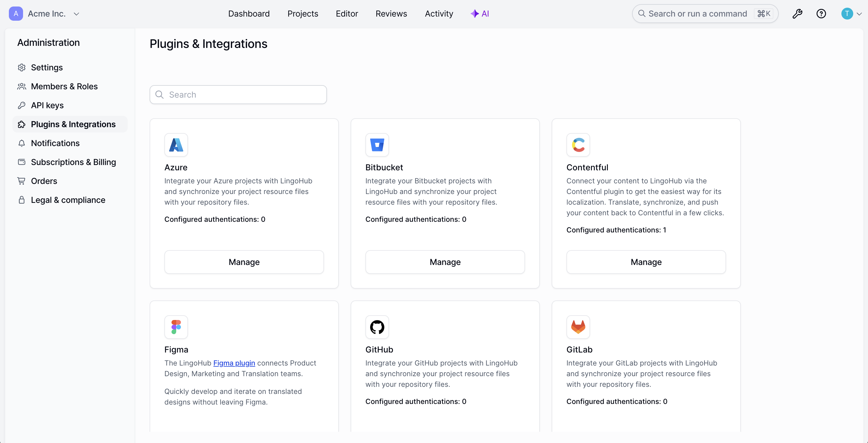Open Notifications settings
The image size is (868, 443).
70,143
